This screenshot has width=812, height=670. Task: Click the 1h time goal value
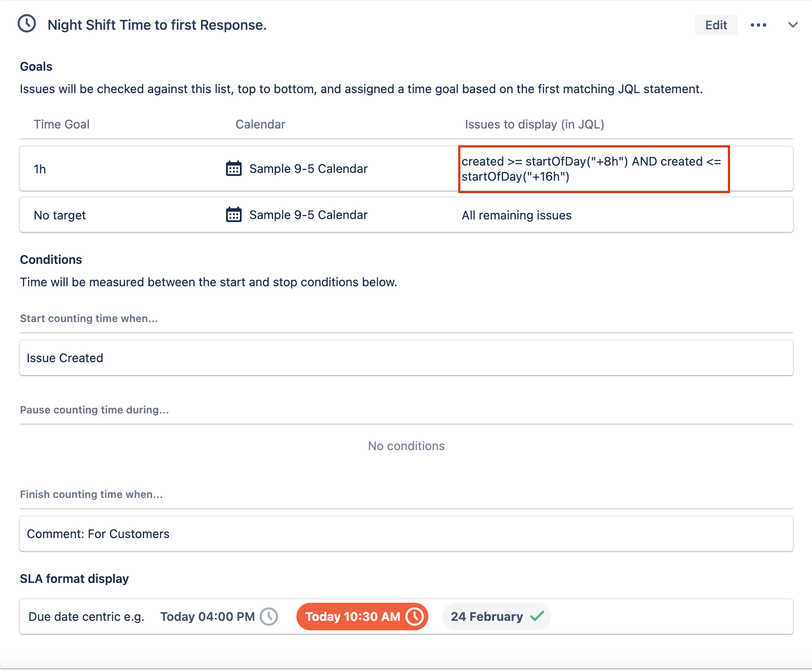coord(40,169)
